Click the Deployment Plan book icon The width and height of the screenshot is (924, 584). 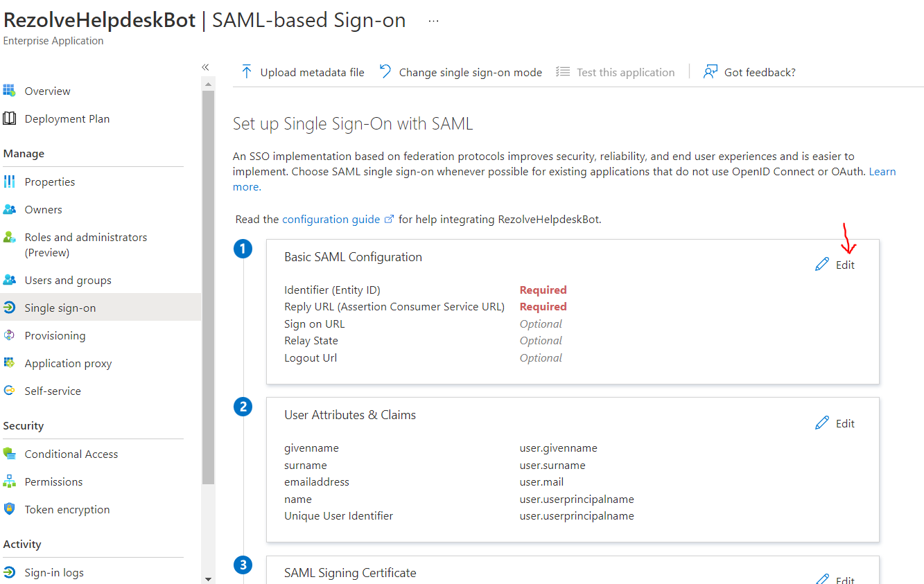coord(9,118)
